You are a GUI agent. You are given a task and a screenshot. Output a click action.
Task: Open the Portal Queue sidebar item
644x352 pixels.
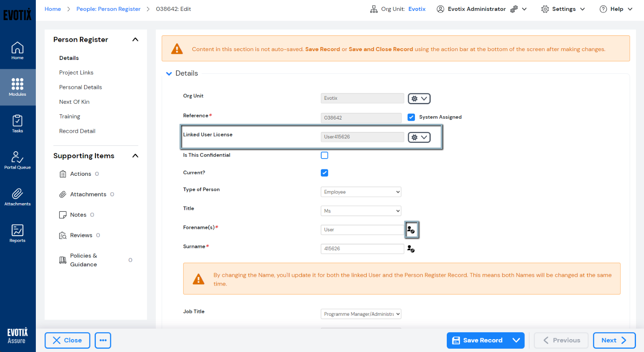pos(17,161)
